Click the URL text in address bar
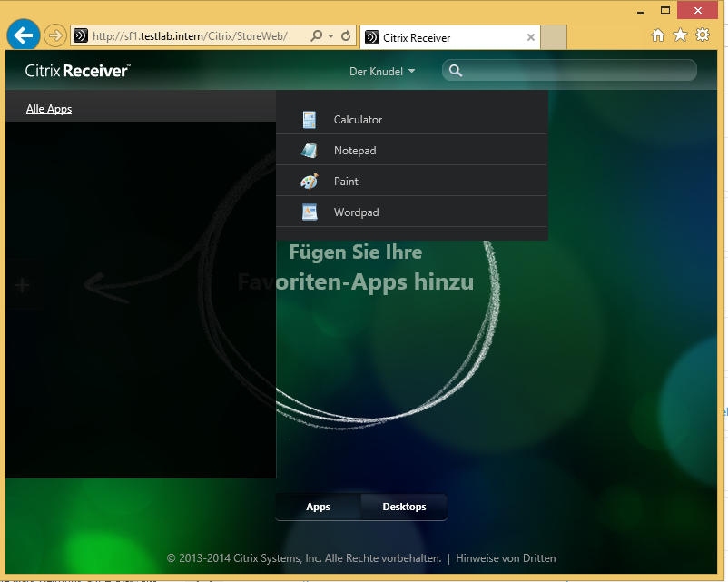728x582 pixels. [x=190, y=36]
